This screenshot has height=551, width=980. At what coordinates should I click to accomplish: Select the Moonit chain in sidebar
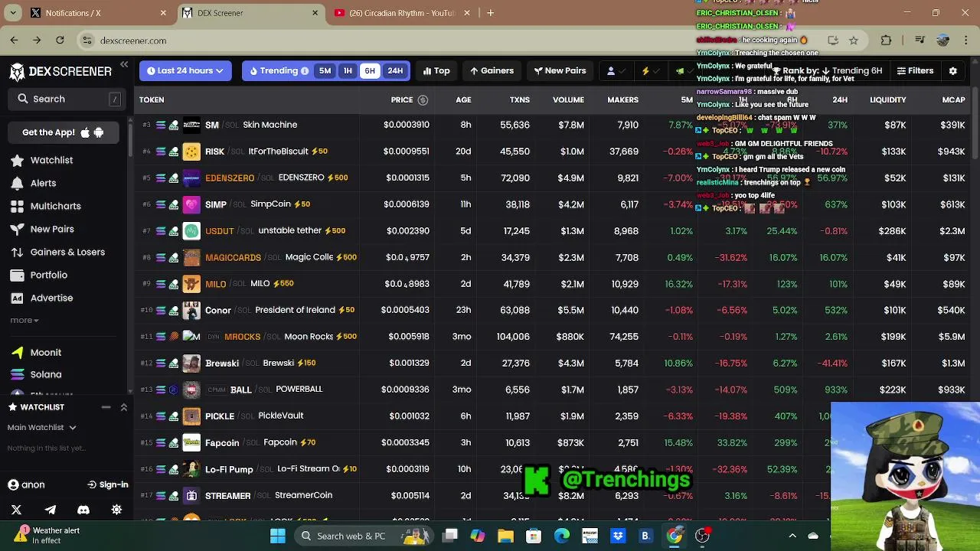[x=36, y=352]
